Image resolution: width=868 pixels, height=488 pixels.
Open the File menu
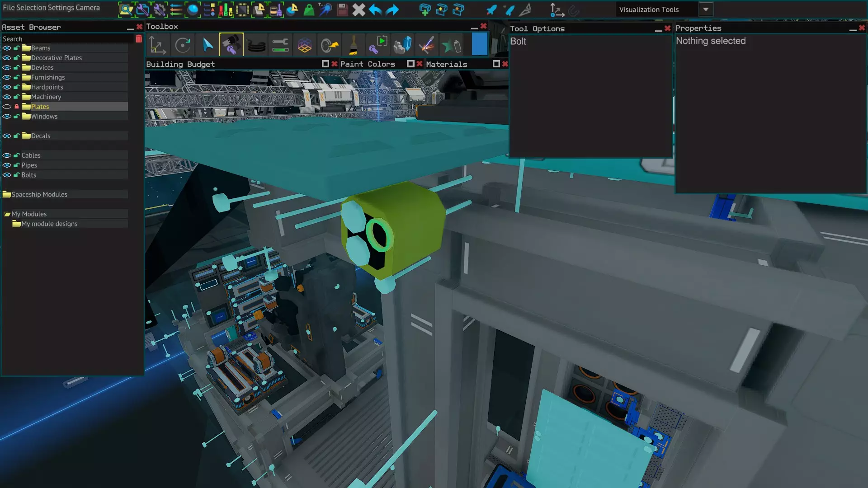pos(9,8)
